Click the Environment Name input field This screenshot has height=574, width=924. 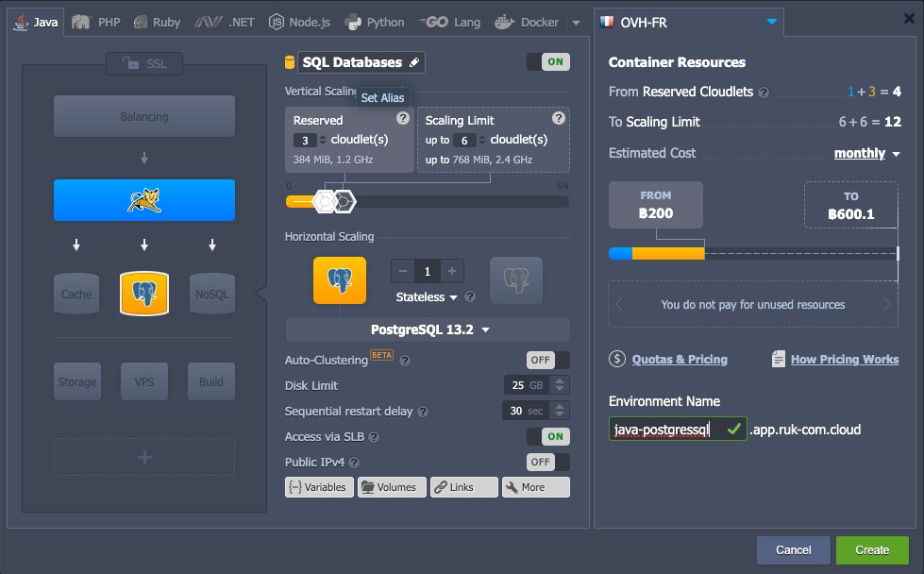point(678,429)
